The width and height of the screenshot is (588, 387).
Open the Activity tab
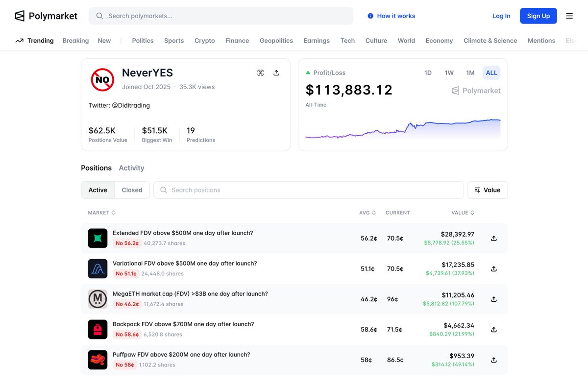coord(131,168)
